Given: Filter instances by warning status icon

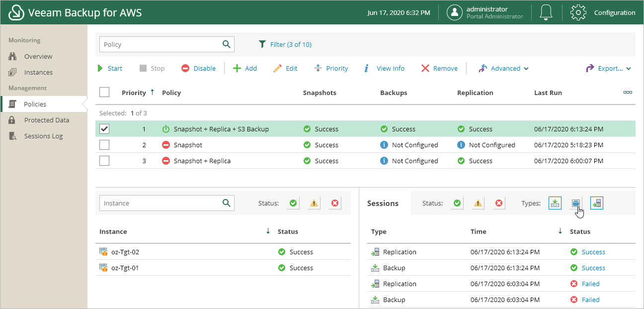Looking at the screenshot, I should pyautogui.click(x=314, y=203).
